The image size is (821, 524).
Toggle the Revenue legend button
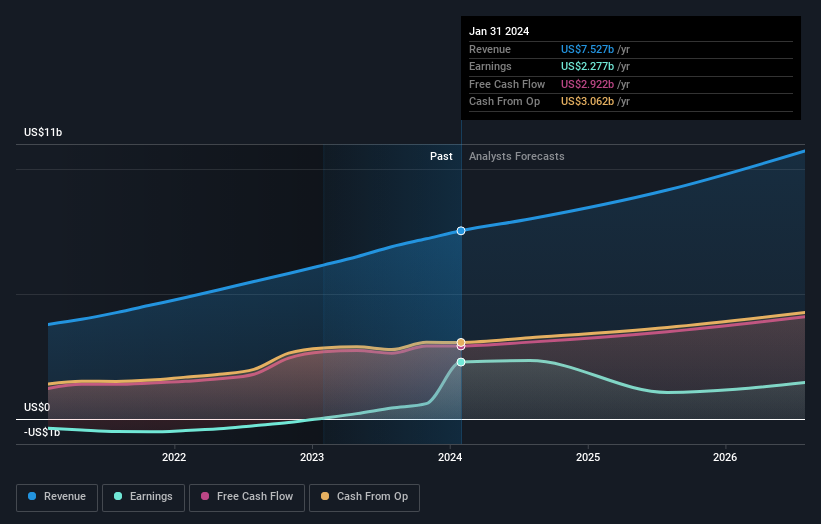[57, 497]
